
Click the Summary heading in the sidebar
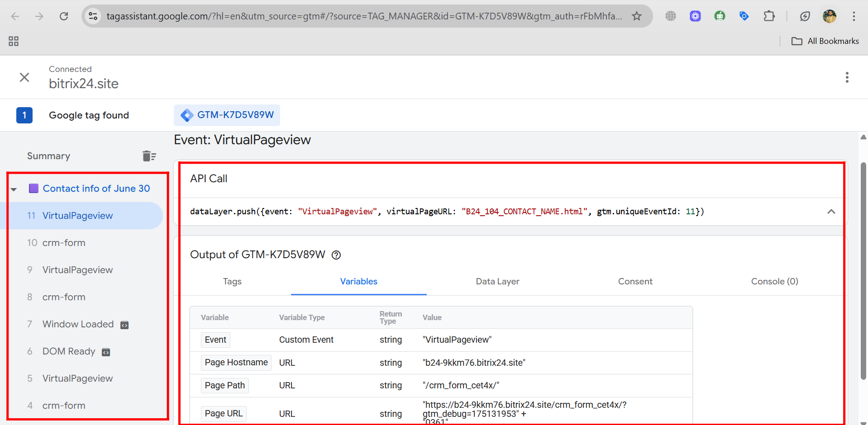(x=48, y=156)
